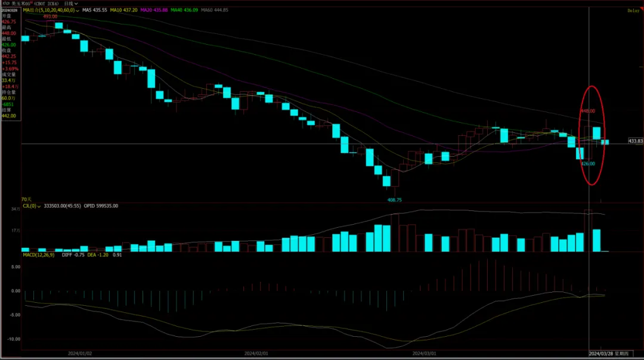644x360 pixels.
Task: Select the 持仓量 label in the quote panel
Action: [x=8, y=92]
